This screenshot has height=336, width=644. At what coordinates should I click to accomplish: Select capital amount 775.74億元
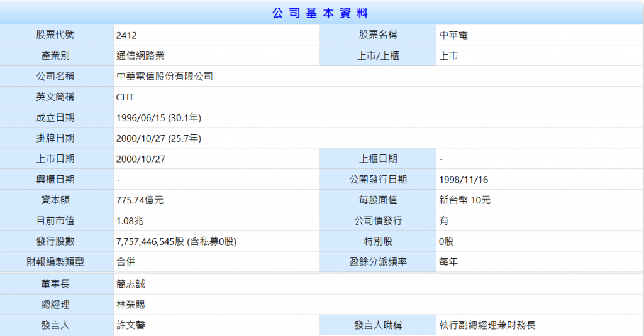click(140, 200)
